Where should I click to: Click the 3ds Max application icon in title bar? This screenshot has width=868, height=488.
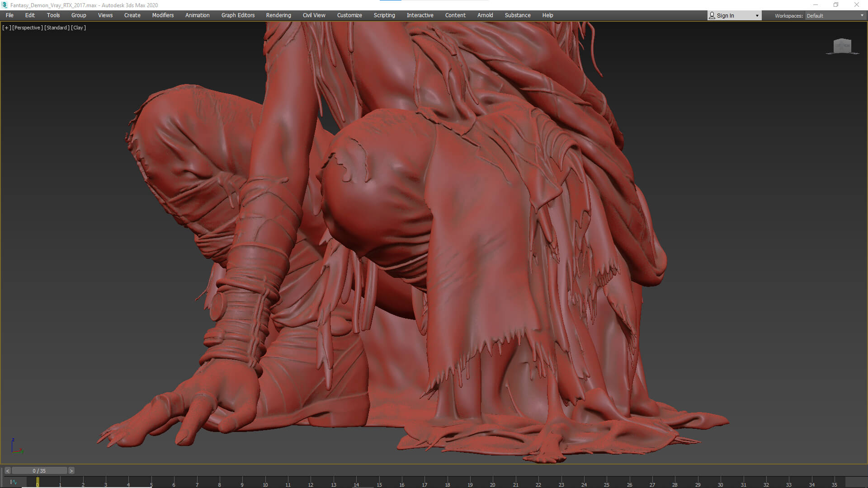click(5, 5)
